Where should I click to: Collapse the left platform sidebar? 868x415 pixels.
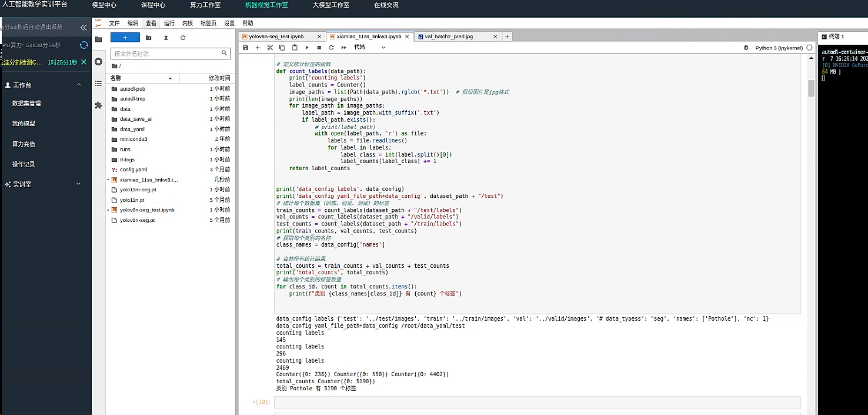coord(84,27)
